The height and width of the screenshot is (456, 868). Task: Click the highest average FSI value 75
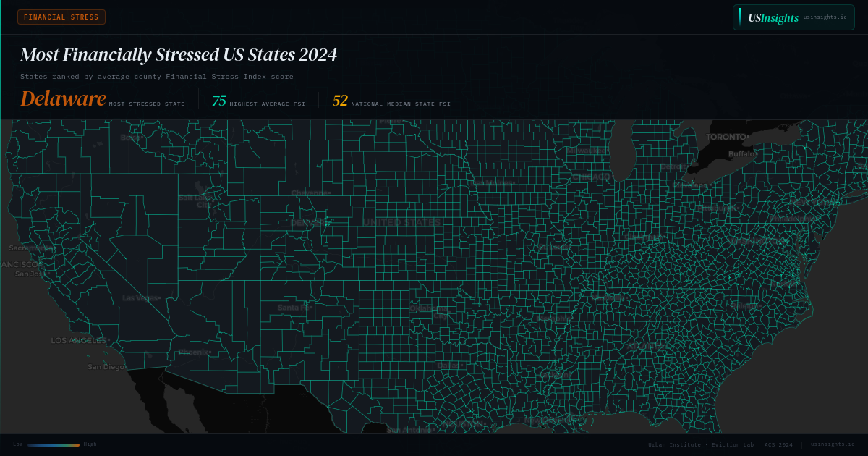tap(218, 101)
